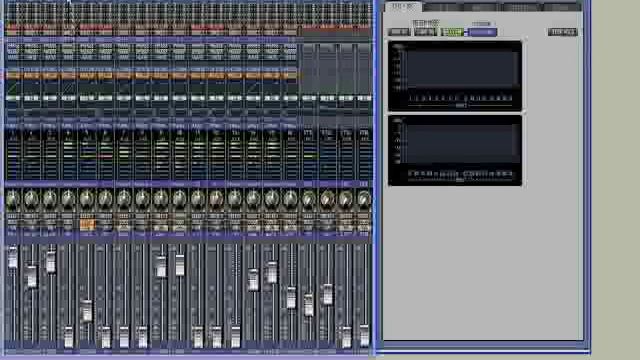Click the dark button directly left of green button
Viewport: 640px width, 360px height.
425,32
